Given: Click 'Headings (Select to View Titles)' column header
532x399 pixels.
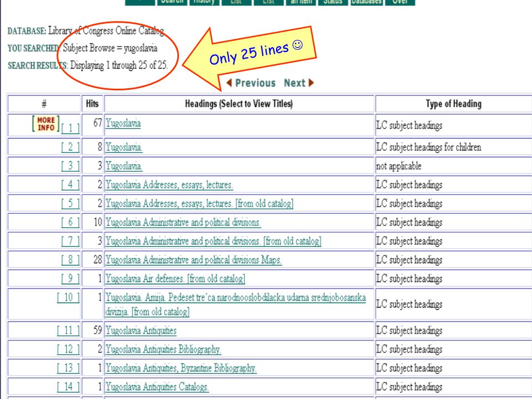Looking at the screenshot, I should tap(239, 104).
